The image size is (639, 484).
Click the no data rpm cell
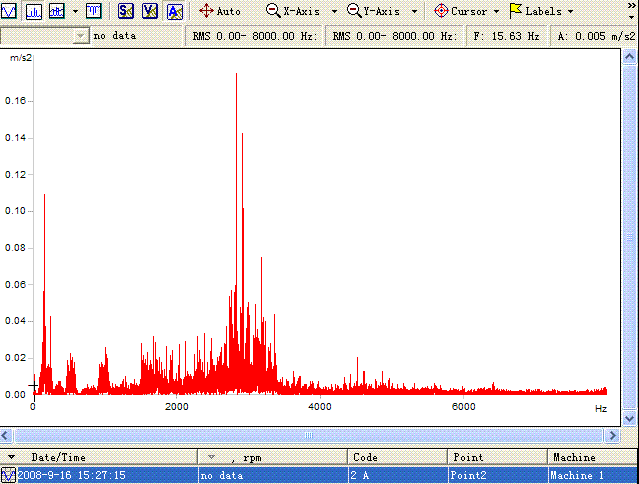tap(273, 475)
